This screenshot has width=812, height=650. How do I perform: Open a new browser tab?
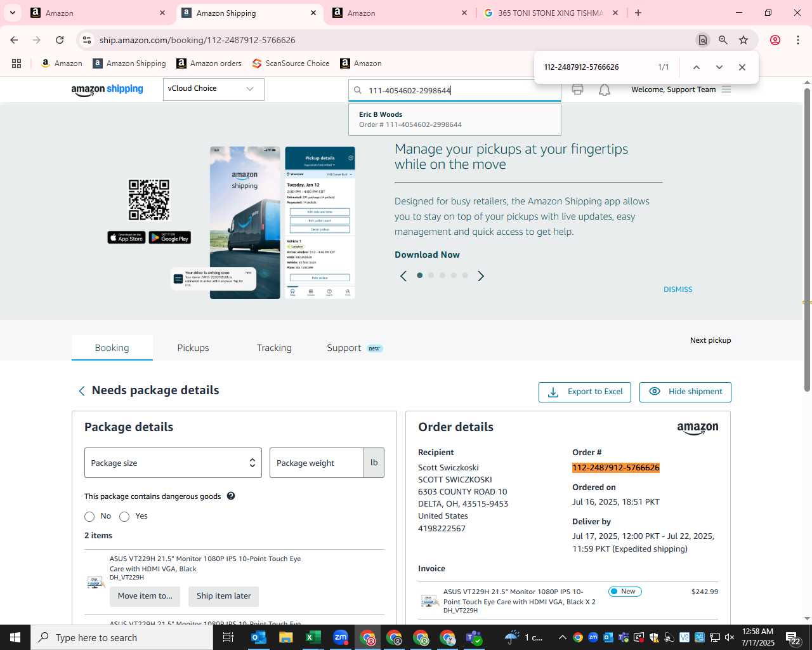638,13
